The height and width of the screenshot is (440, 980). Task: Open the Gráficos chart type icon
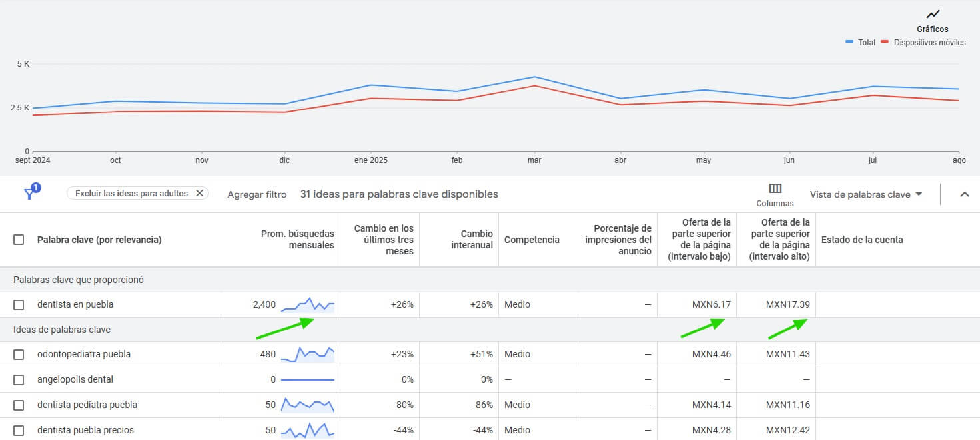[x=932, y=15]
